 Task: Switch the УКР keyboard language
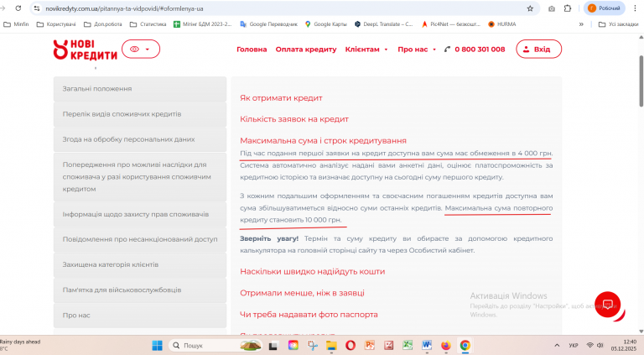[x=574, y=346]
